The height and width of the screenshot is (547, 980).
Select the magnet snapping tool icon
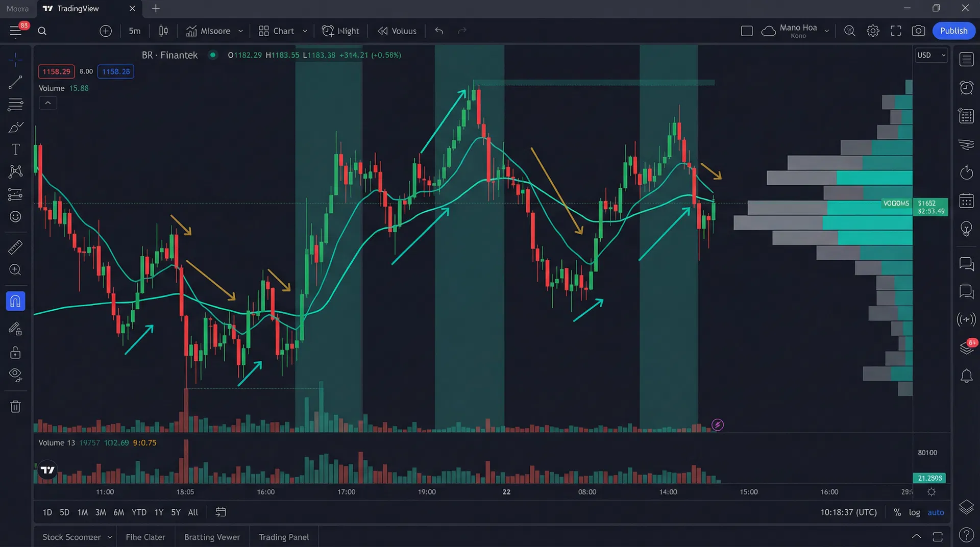click(15, 301)
